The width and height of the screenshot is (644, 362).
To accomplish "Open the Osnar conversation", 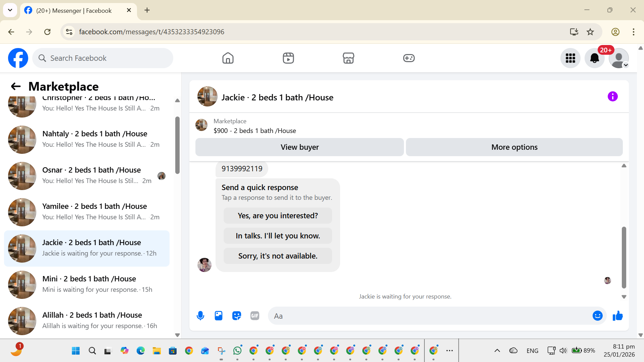I will pos(87,176).
